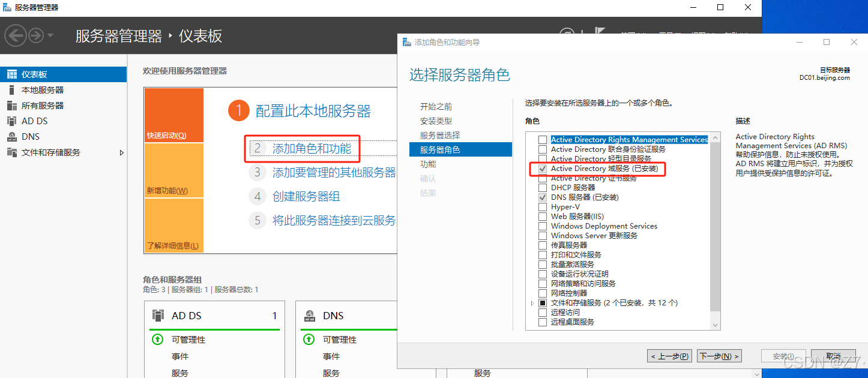Click role list scrollbar up arrow
This screenshot has width=868, height=378.
tap(715, 139)
